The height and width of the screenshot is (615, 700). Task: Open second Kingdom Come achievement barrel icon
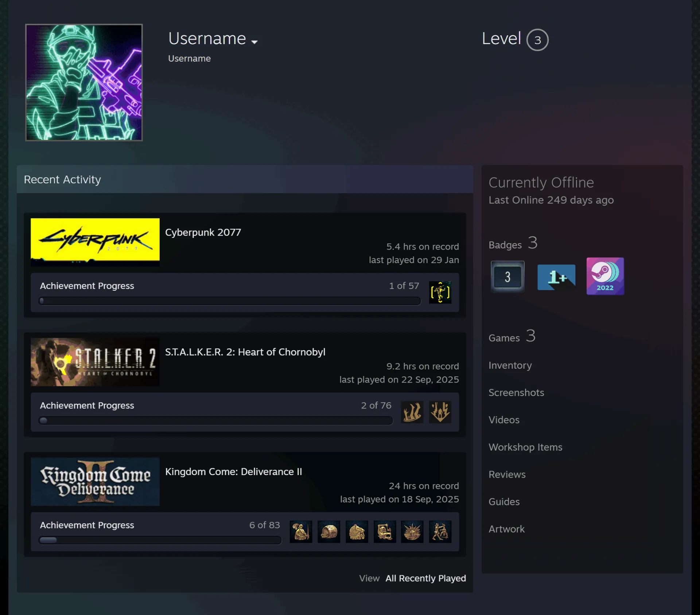329,532
